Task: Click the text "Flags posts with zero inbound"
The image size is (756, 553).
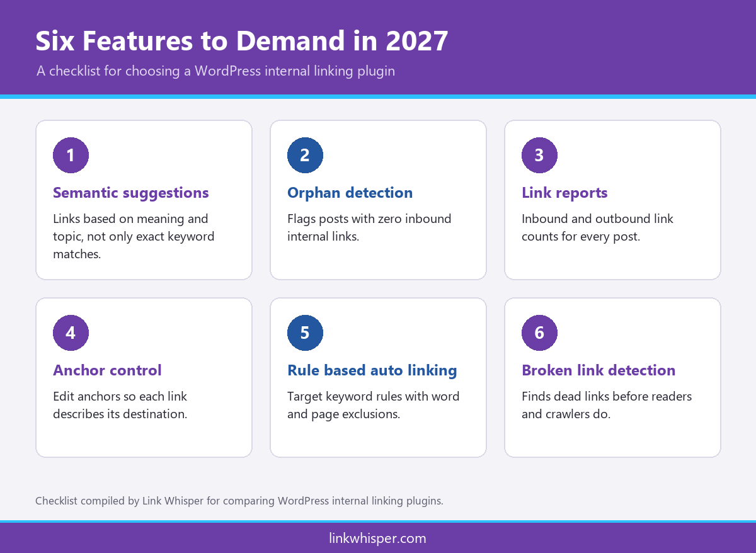Action: coord(369,219)
